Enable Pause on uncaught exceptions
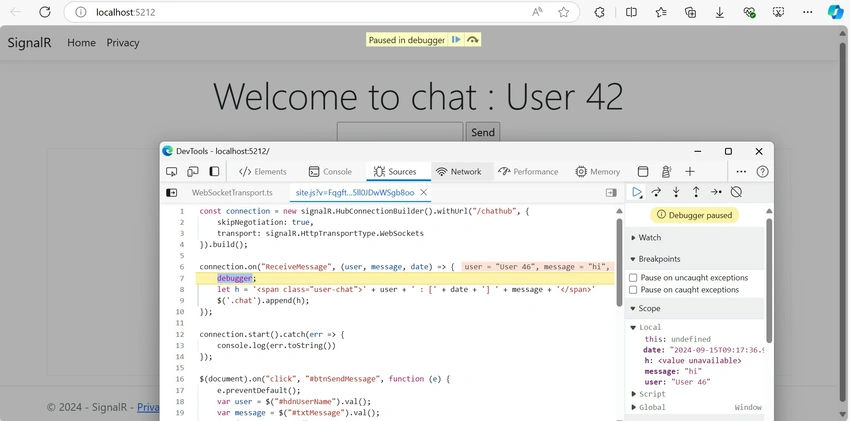 633,277
